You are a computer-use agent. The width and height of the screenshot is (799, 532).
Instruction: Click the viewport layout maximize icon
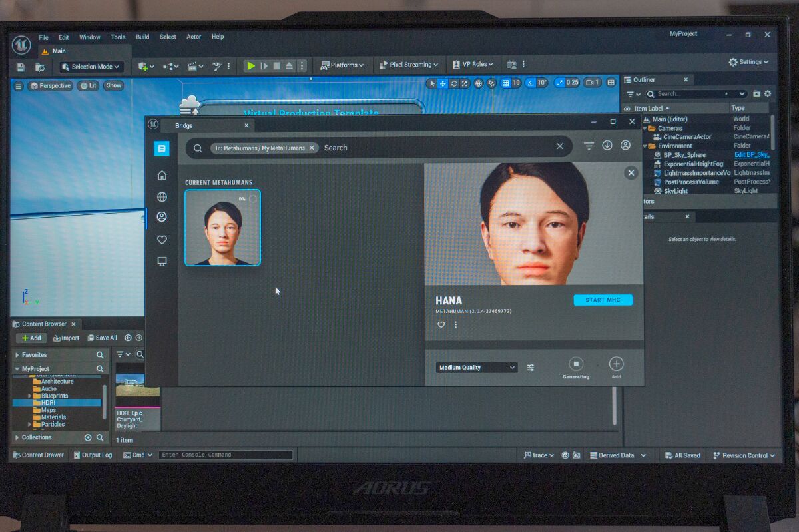coord(611,83)
